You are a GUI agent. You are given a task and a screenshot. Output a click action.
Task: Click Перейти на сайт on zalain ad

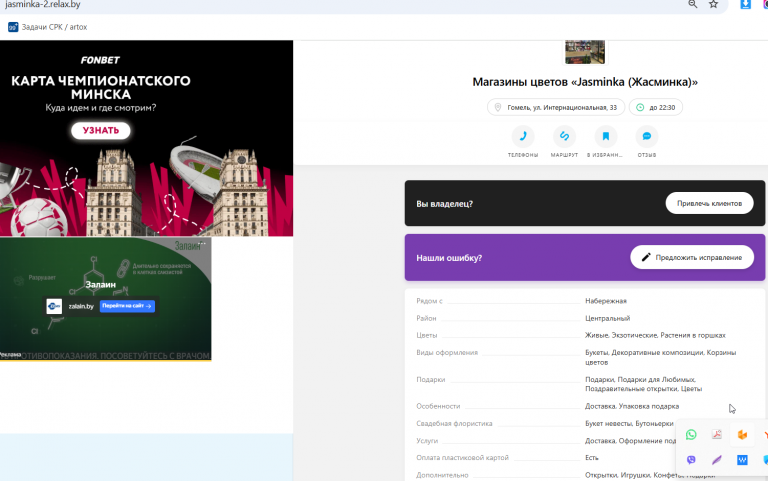(x=127, y=306)
